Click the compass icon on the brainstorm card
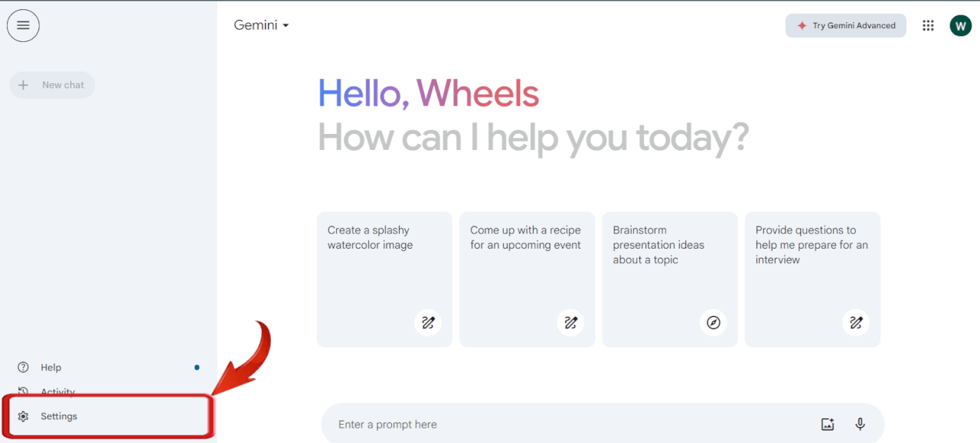The image size is (980, 443). point(713,322)
